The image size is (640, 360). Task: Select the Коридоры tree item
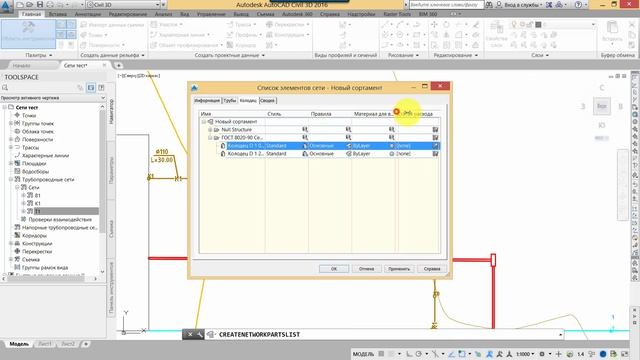pos(34,236)
